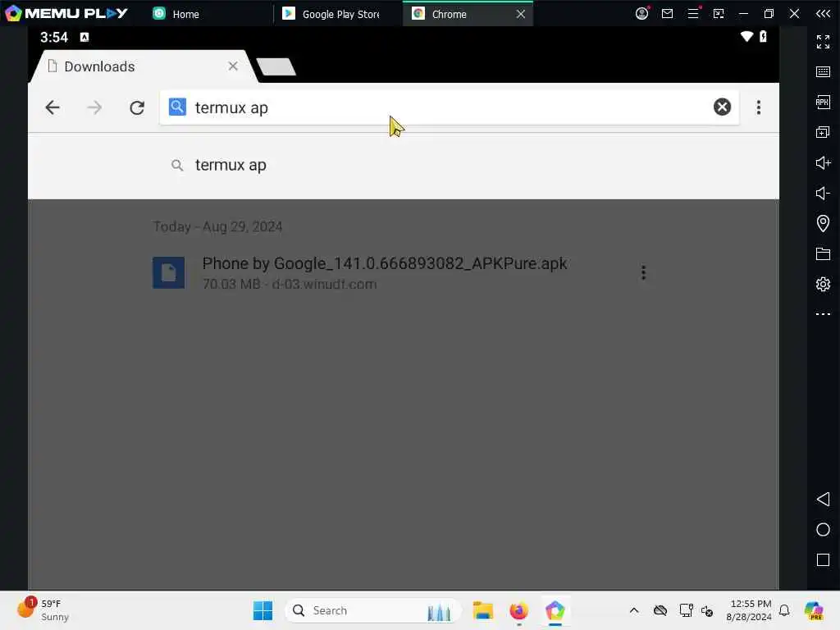840x630 pixels.
Task: Click the apk file icon thumbnail
Action: coord(169,272)
